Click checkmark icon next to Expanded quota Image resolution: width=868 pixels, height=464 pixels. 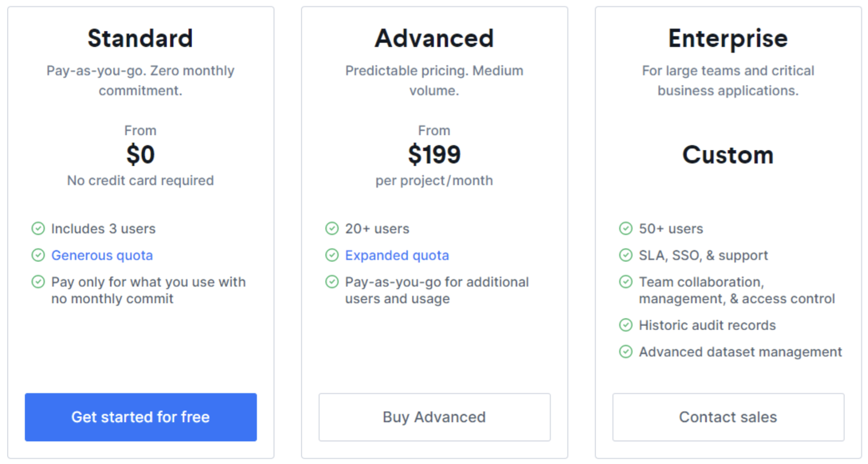click(332, 255)
